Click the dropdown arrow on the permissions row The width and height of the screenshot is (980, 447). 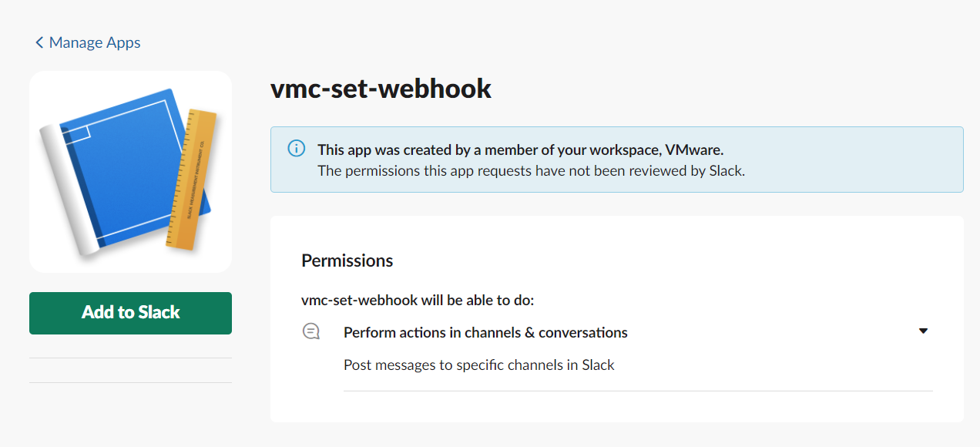922,331
